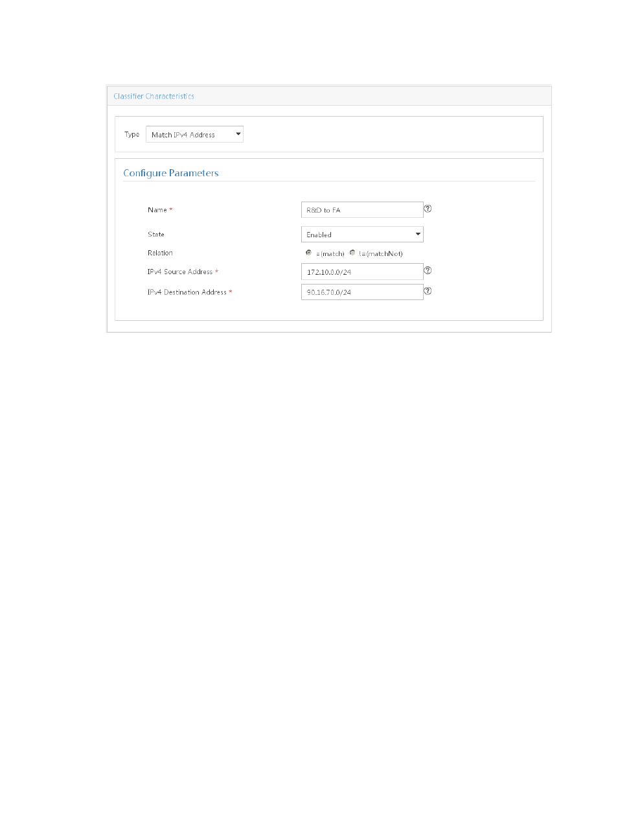Open the Match IPv4 Address type dropdown
Screen dimensions: 618x840
pyautogui.click(x=194, y=135)
